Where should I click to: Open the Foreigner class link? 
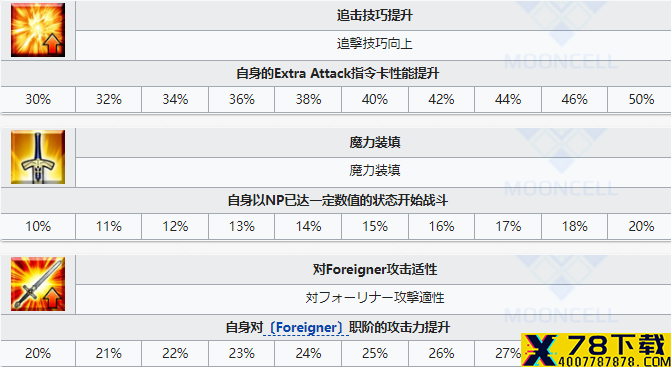(307, 328)
